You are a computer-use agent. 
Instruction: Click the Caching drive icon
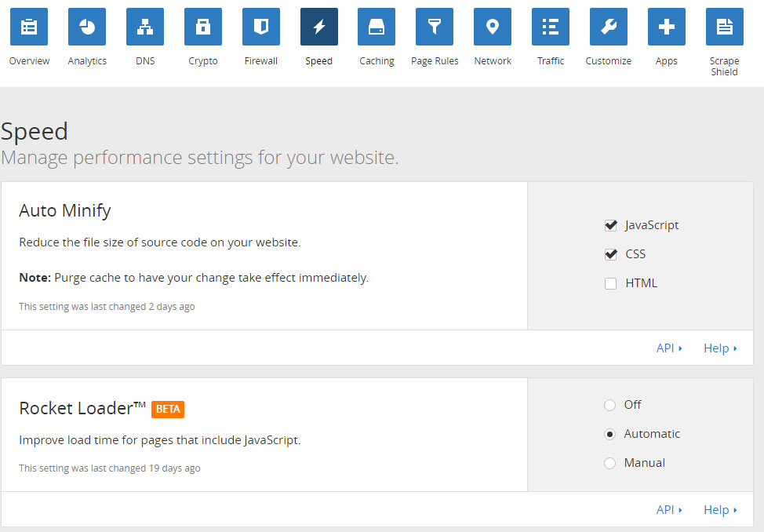[377, 27]
